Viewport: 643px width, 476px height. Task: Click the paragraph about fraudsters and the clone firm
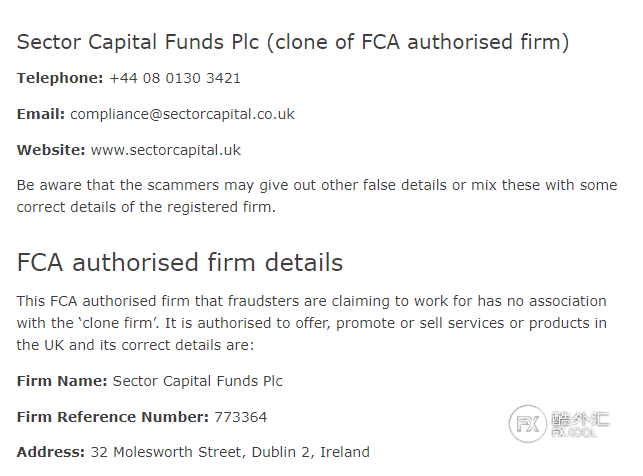pyautogui.click(x=312, y=323)
